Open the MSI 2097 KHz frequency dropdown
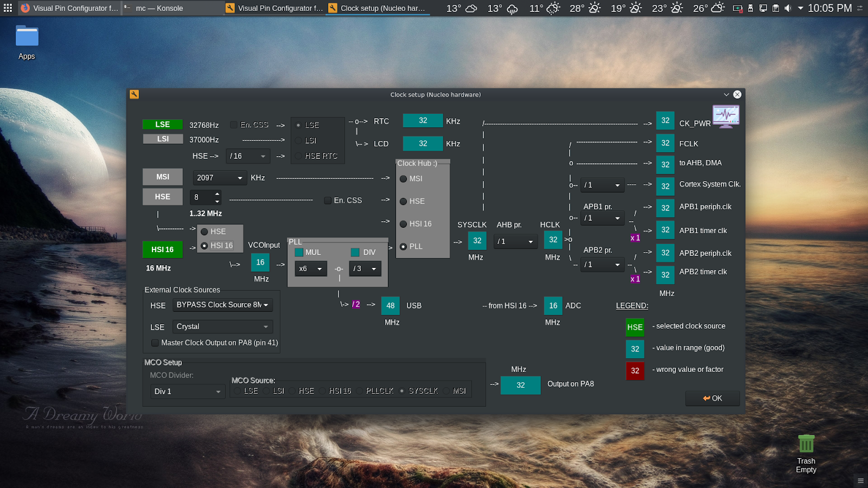This screenshot has width=868, height=488. 220,178
